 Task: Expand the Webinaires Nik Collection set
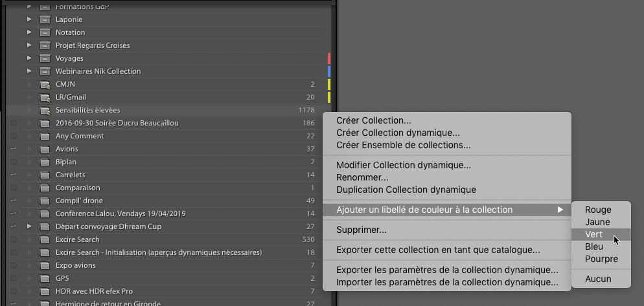(29, 71)
